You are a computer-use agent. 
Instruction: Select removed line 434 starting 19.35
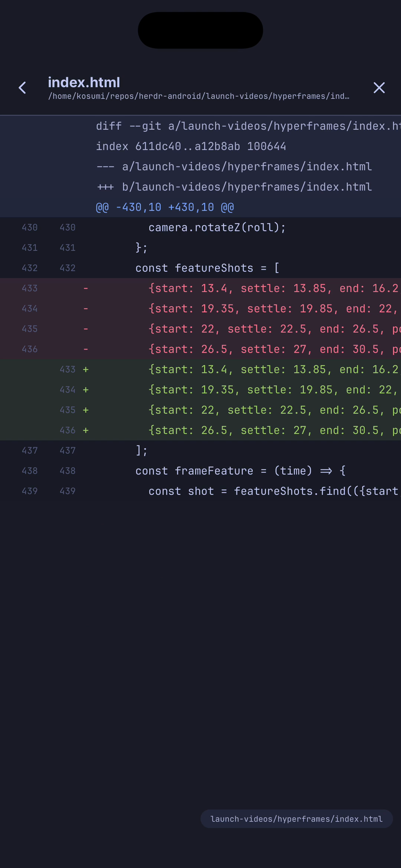(x=200, y=308)
